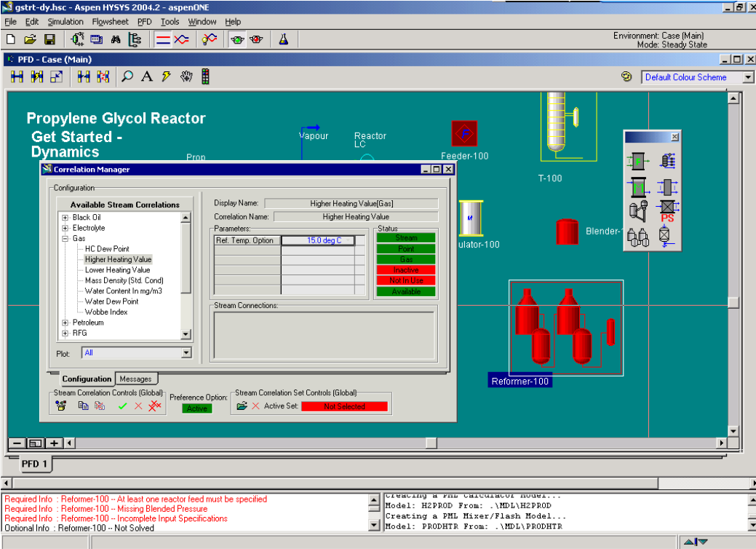Expand the Black Oil tree node
Viewport: 756px width, 549px height.
[65, 218]
